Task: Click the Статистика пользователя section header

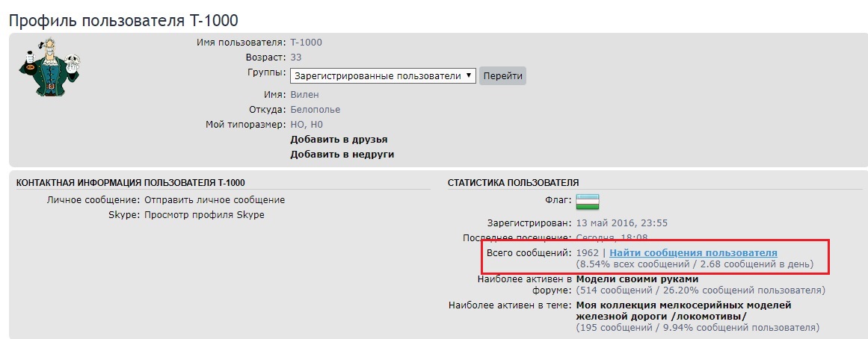Action: pos(513,182)
